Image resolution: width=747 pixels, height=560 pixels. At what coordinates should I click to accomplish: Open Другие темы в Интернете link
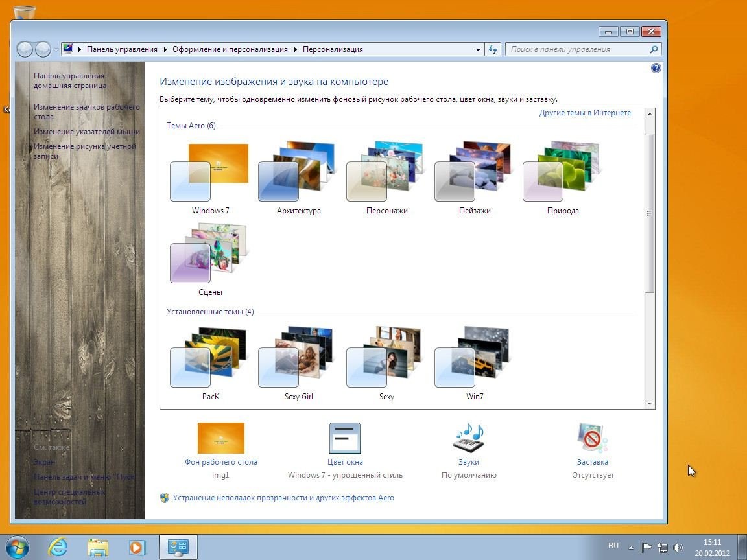pos(585,113)
